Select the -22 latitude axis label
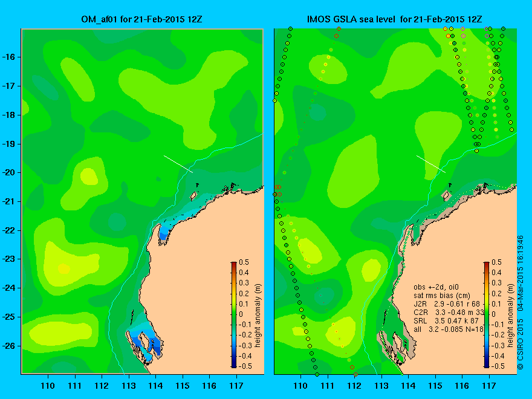The width and height of the screenshot is (532, 399). [x=8, y=231]
